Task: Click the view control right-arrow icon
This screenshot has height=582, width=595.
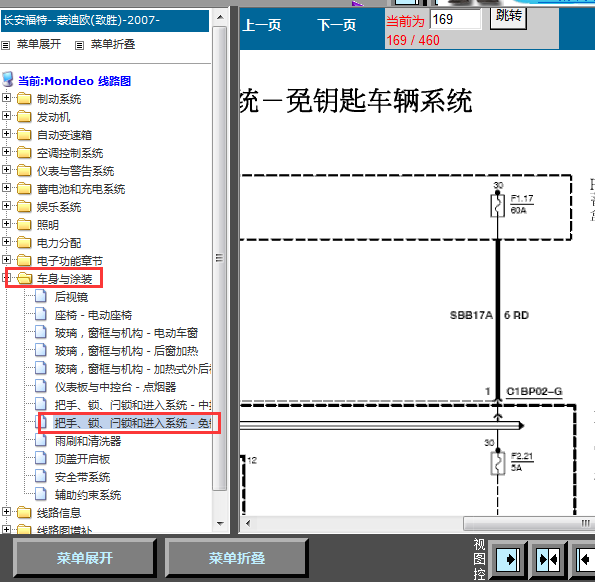Action: (x=508, y=560)
